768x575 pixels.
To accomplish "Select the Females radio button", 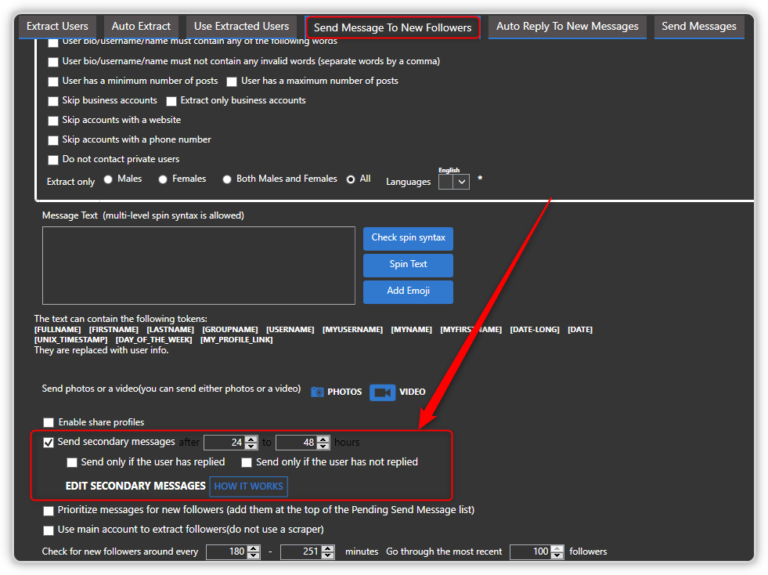I will tap(163, 179).
